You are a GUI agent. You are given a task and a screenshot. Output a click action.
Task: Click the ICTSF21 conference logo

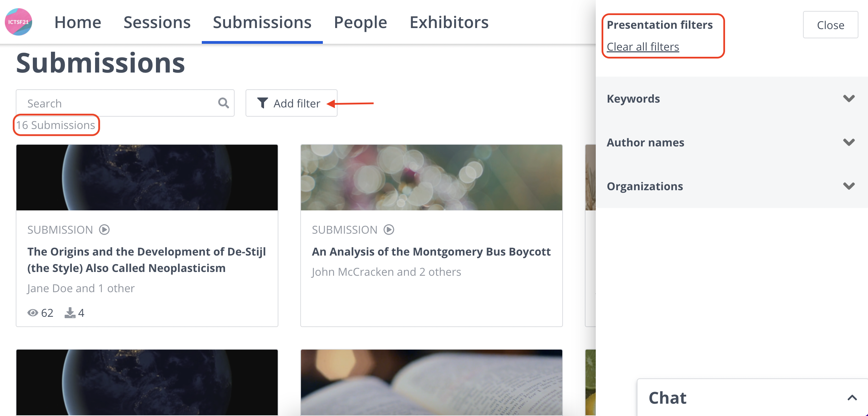18,22
